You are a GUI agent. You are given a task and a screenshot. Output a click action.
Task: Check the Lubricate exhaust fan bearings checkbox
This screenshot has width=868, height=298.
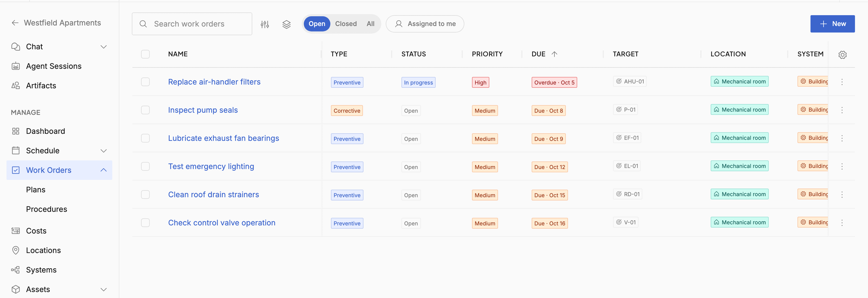pos(145,138)
